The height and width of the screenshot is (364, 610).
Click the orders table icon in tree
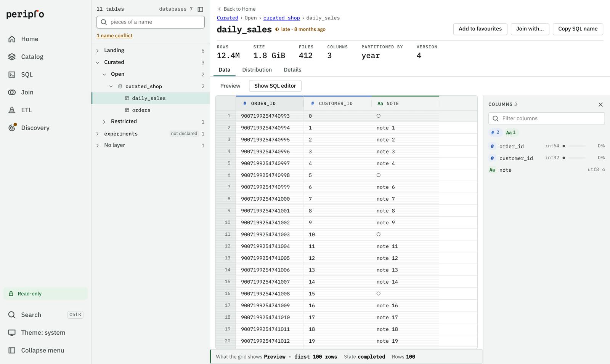click(x=127, y=110)
